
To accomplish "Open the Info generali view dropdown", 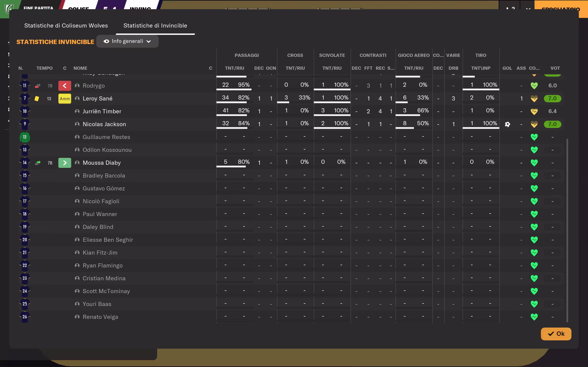I will pos(127,41).
